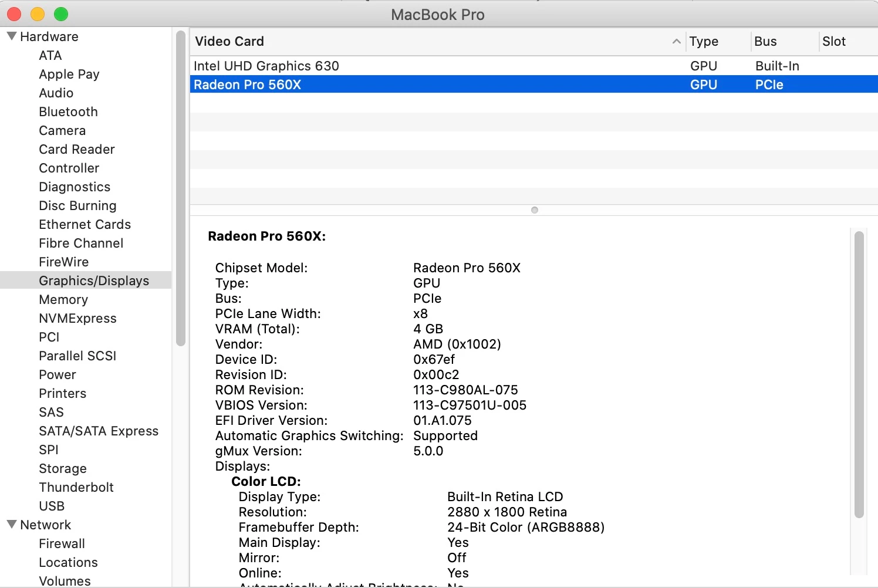This screenshot has width=878, height=588.
Task: Click the yellow minimize window button
Action: click(x=38, y=13)
